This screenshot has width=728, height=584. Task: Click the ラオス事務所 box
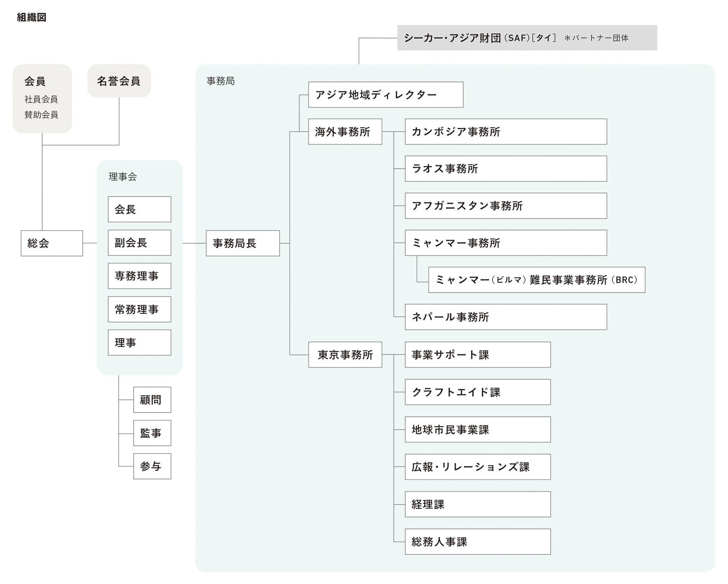click(506, 169)
